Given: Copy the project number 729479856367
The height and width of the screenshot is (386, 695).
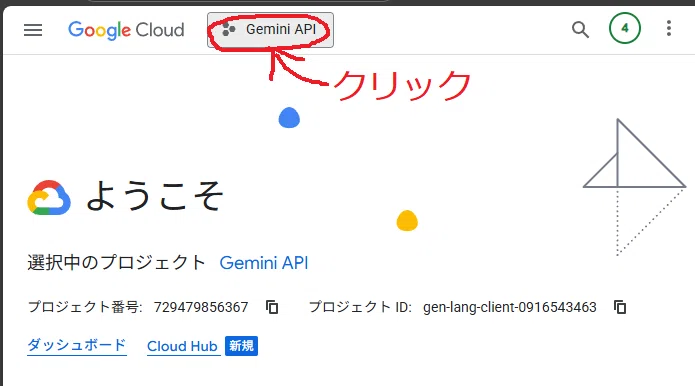Looking at the screenshot, I should point(272,307).
